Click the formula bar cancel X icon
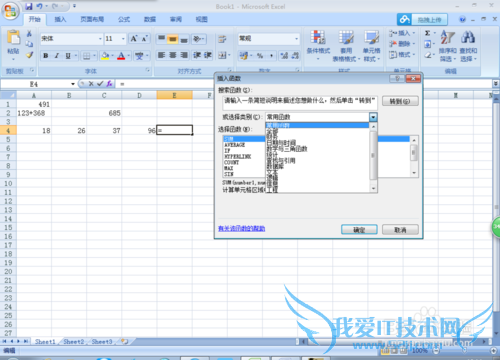The width and height of the screenshot is (500, 360). tap(91, 84)
